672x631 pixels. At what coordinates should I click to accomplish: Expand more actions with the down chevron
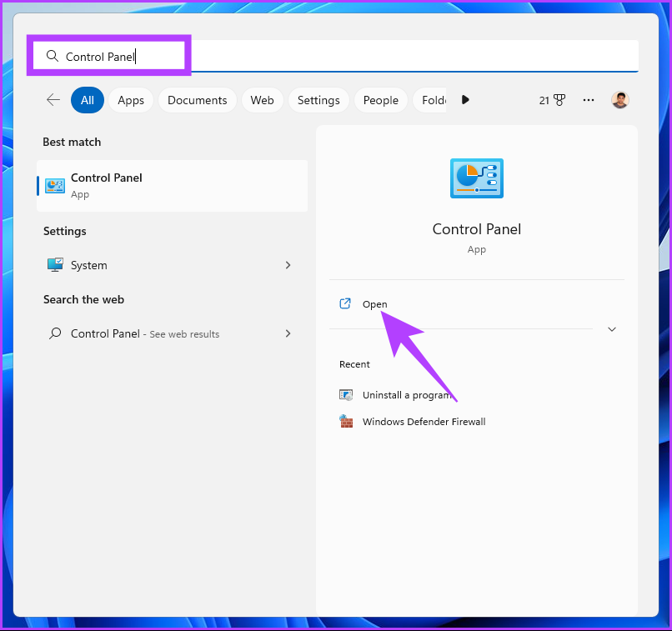click(x=612, y=329)
